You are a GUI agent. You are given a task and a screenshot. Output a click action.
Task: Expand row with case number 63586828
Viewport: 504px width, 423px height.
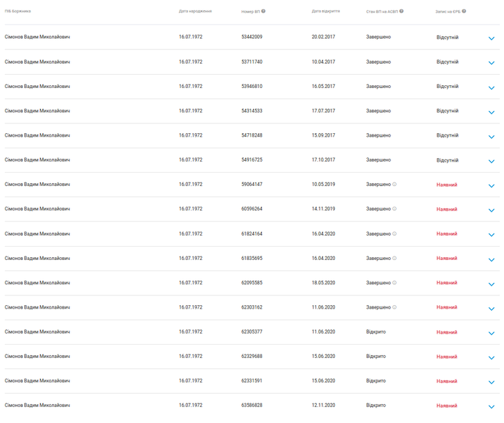coord(492,406)
